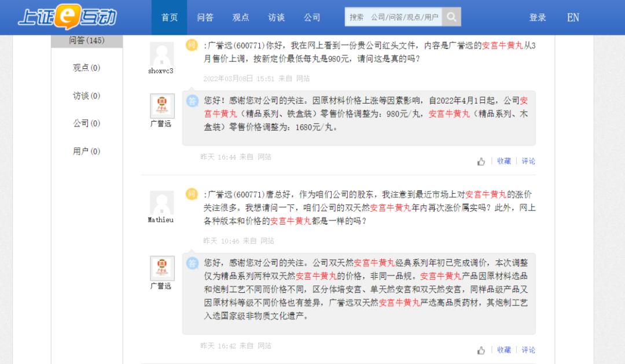The image size is (625, 364).
Task: Click 评论 under the 980元 reply
Action: (528, 161)
